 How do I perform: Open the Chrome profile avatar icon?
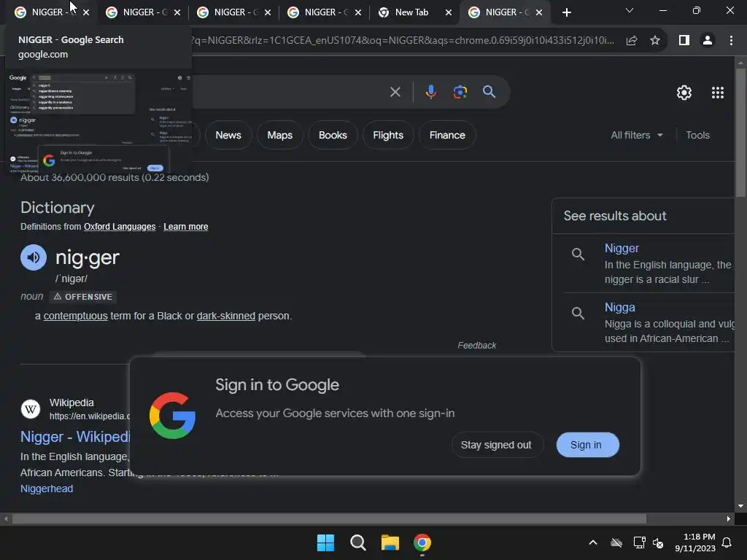708,41
